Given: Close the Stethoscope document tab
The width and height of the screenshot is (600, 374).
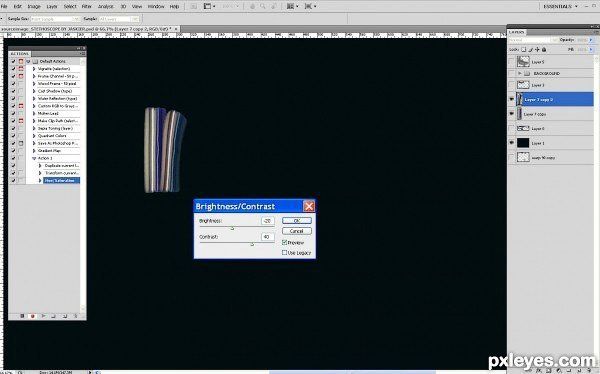Looking at the screenshot, I should point(176,29).
